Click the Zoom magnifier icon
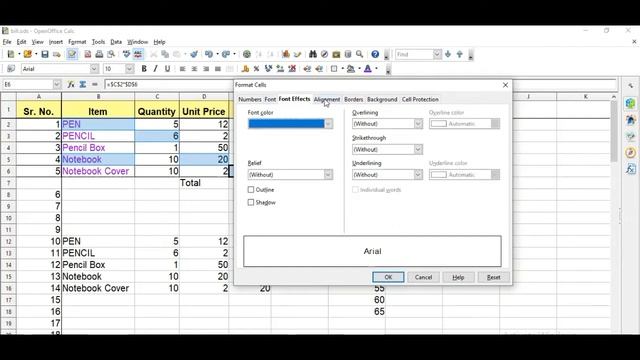Screen dimensions: 640x360 [x=360, y=54]
